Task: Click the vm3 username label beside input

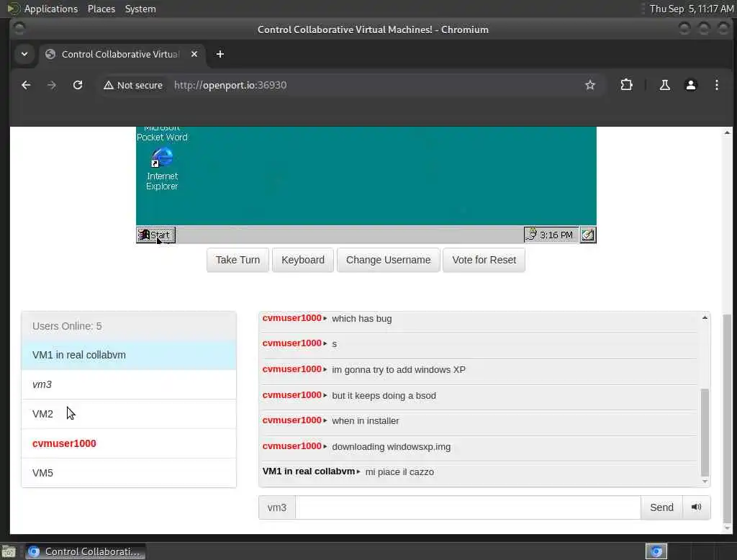Action: [277, 507]
